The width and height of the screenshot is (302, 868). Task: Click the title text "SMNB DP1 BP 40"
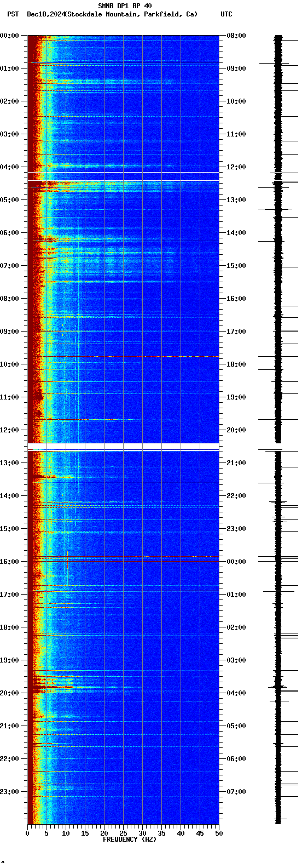tap(125, 6)
